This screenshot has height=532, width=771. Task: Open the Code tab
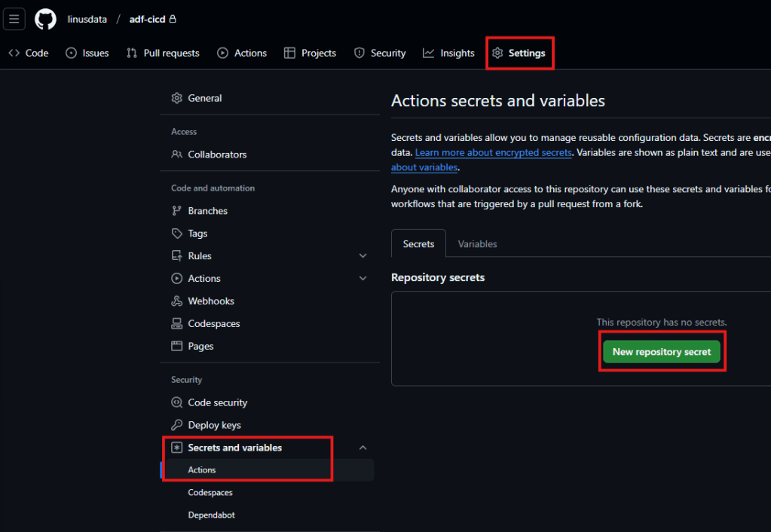click(x=29, y=53)
